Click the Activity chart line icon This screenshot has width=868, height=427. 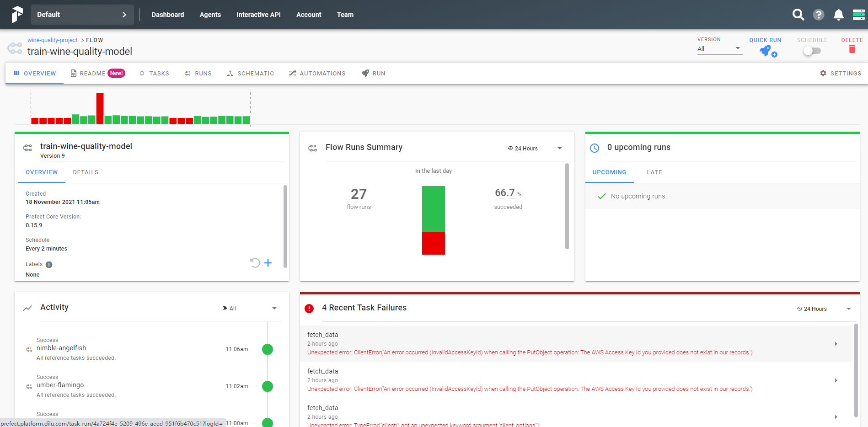click(x=27, y=308)
